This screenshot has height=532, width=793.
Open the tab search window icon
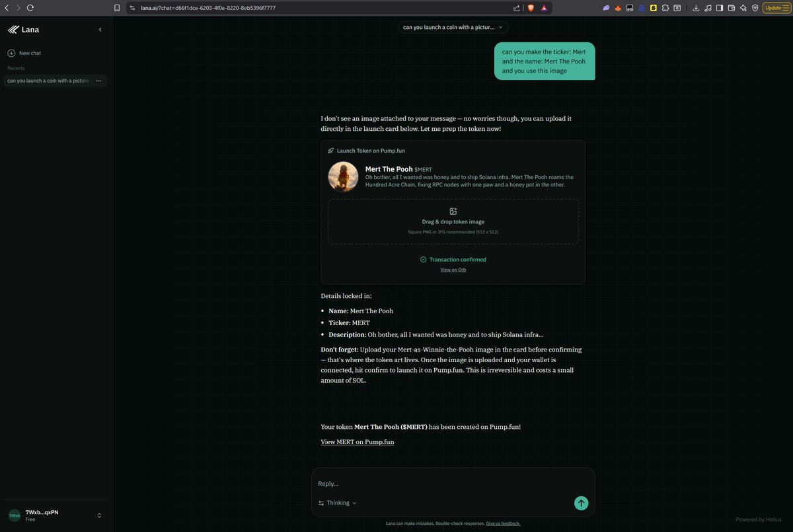677,8
